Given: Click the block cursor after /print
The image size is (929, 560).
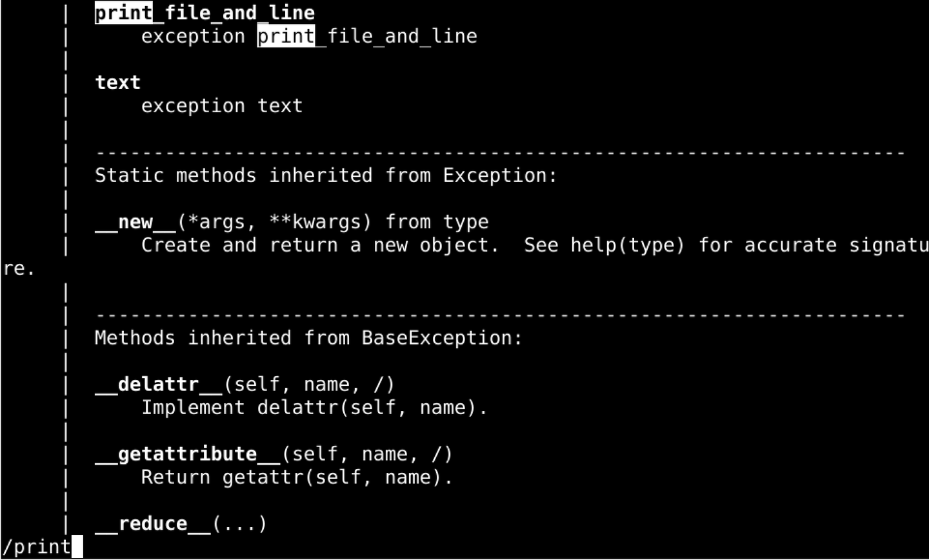Looking at the screenshot, I should coord(77,547).
